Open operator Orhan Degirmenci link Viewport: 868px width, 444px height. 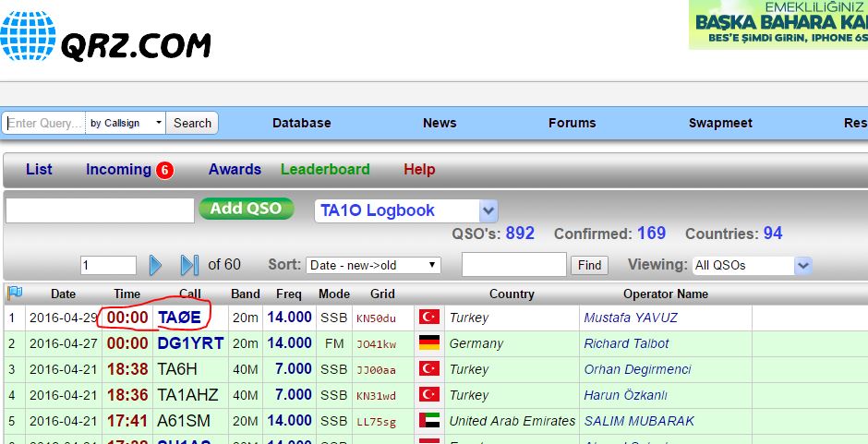click(637, 369)
